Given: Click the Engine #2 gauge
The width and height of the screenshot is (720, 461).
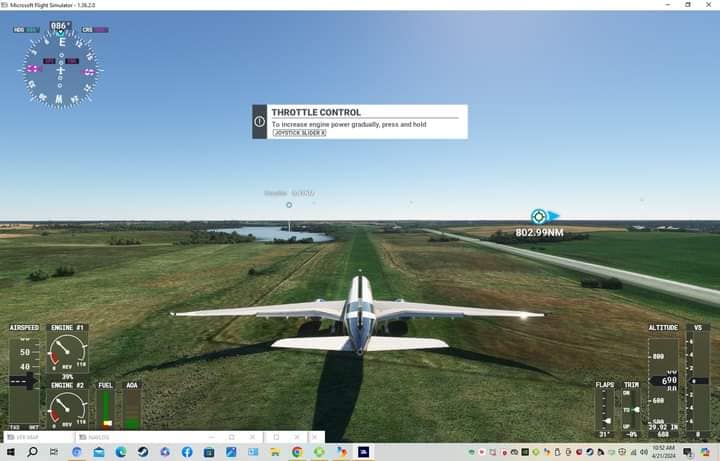Looking at the screenshot, I should pos(68,409).
